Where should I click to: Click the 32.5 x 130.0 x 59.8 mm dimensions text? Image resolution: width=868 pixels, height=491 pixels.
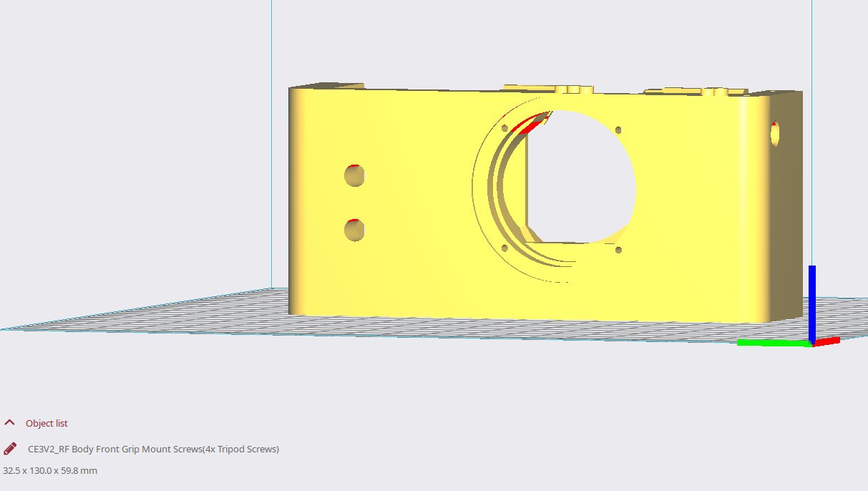click(x=50, y=470)
